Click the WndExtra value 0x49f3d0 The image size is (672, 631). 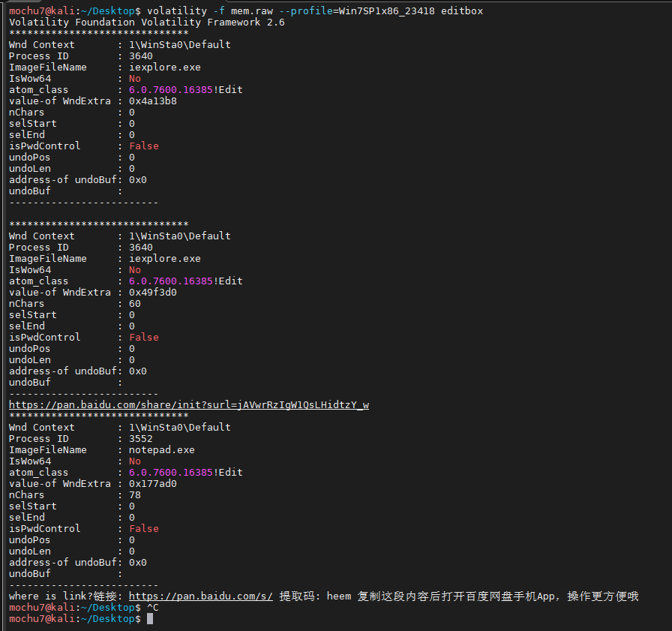click(x=152, y=293)
